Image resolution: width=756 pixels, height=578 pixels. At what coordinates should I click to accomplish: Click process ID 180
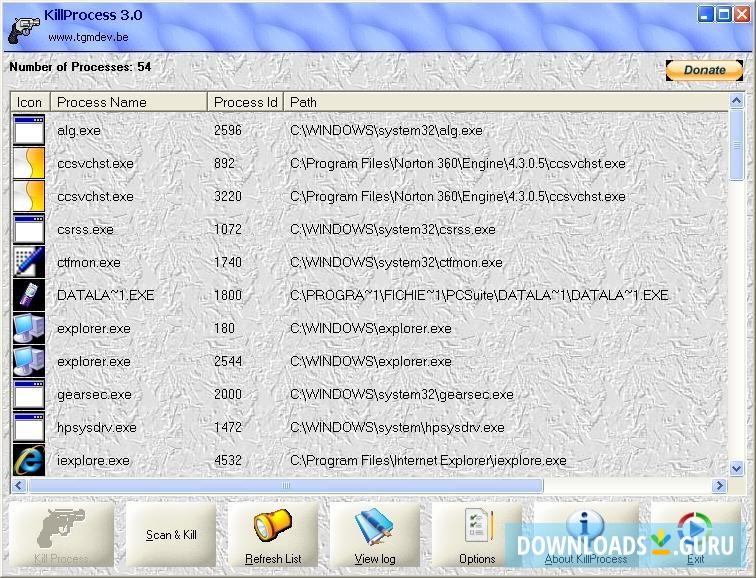point(224,328)
